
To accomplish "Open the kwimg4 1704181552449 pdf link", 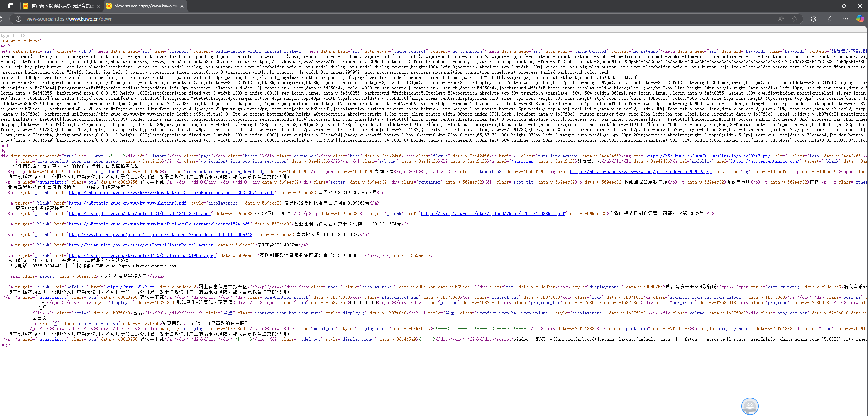I will [140, 214].
